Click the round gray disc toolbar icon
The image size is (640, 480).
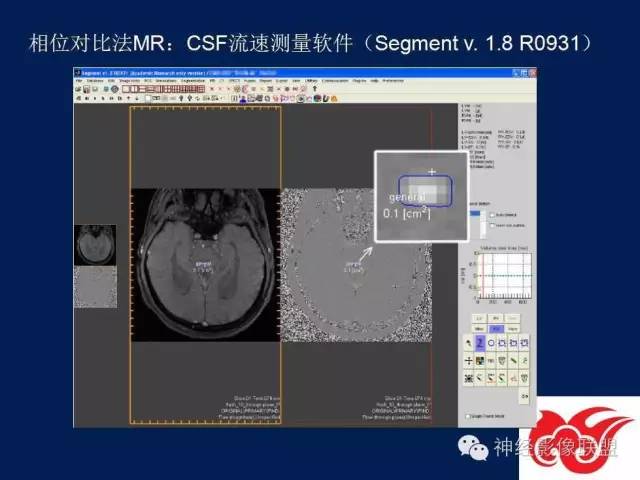coord(115,89)
